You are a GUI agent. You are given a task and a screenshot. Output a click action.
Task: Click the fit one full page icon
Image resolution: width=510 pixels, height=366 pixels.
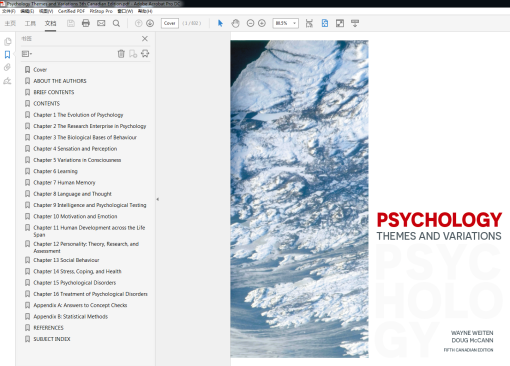tap(325, 23)
